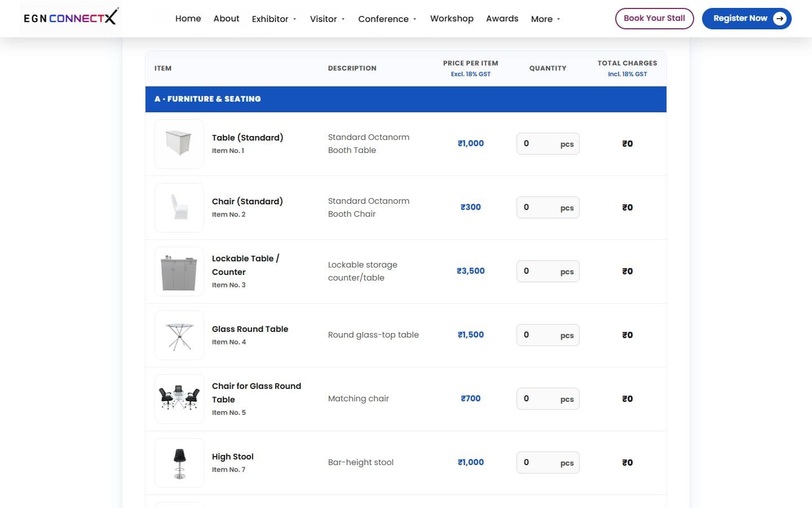Click the Book Your Stall button
This screenshot has height=508, width=812.
coord(654,19)
